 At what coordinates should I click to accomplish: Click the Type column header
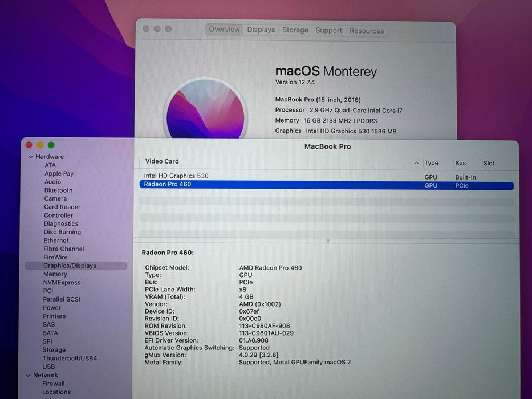431,163
